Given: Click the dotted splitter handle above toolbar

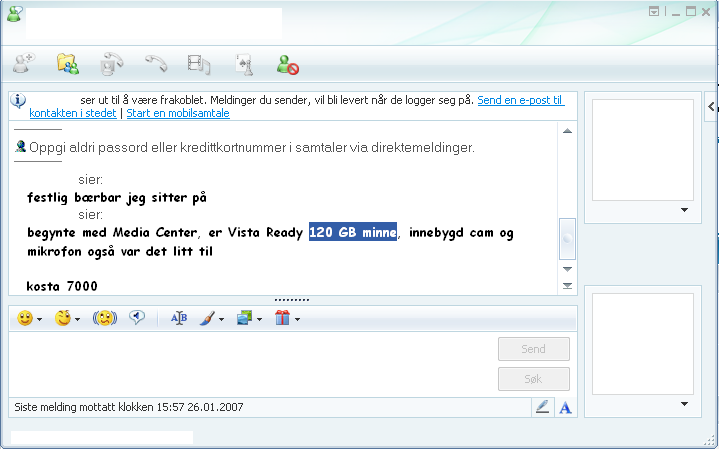Looking at the screenshot, I should click(x=292, y=300).
